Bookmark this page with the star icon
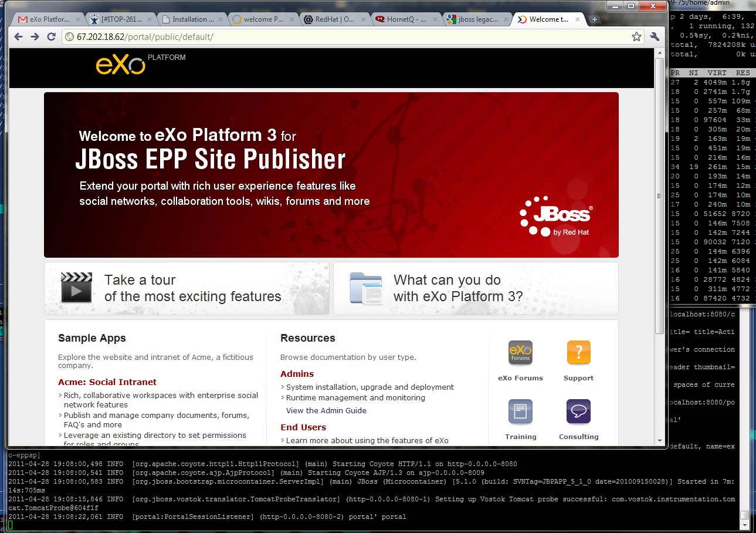 pyautogui.click(x=636, y=36)
